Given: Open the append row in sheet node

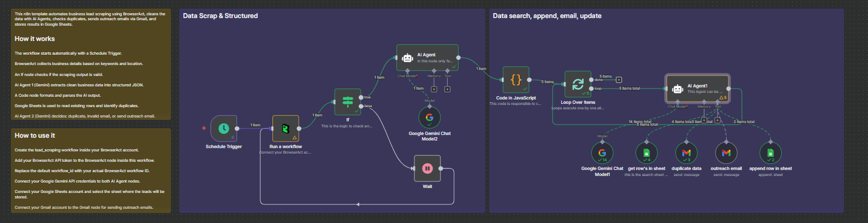Looking at the screenshot, I should pos(770,153).
